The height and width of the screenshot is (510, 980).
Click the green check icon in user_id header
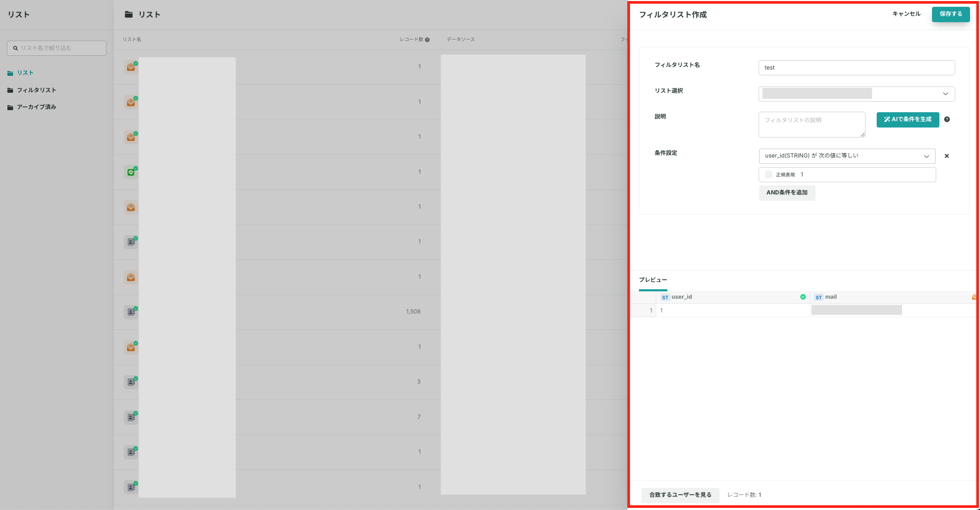pos(803,297)
